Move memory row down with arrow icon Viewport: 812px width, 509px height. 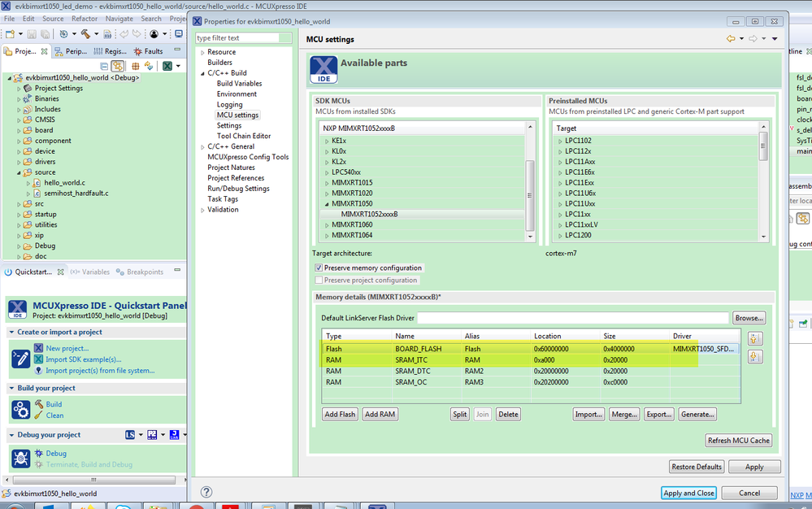point(755,357)
